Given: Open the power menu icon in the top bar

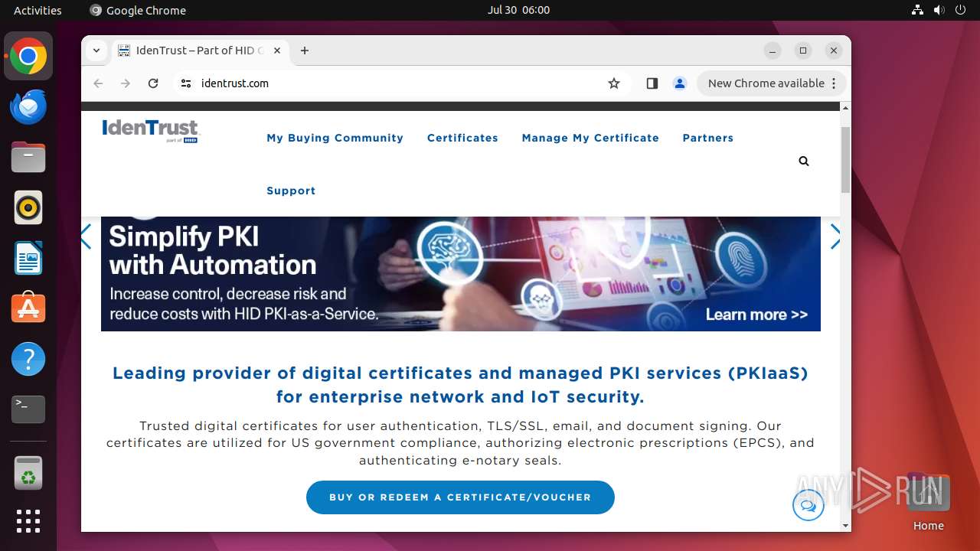Looking at the screenshot, I should (961, 10).
